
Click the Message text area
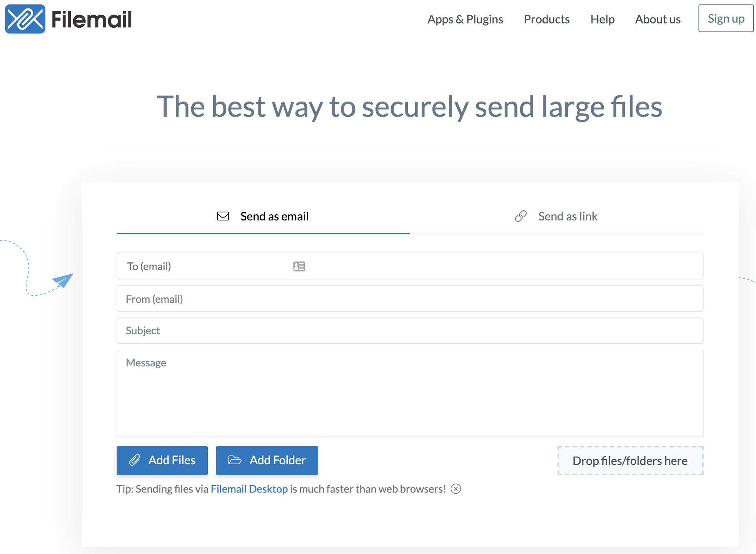(x=410, y=392)
